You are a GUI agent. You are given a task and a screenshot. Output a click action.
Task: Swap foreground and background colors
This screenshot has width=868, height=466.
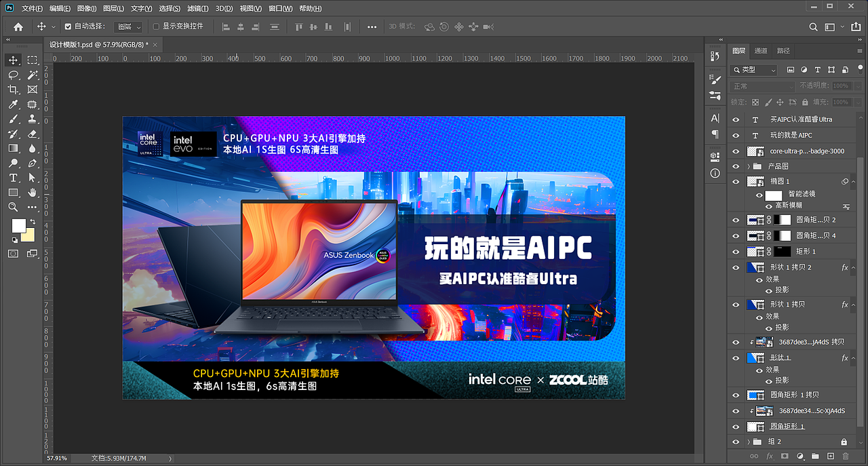pyautogui.click(x=32, y=222)
